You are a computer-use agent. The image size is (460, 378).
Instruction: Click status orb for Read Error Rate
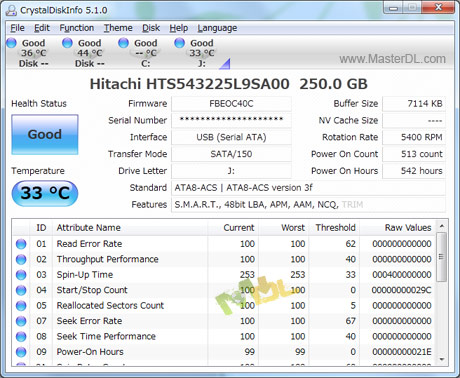(21, 244)
